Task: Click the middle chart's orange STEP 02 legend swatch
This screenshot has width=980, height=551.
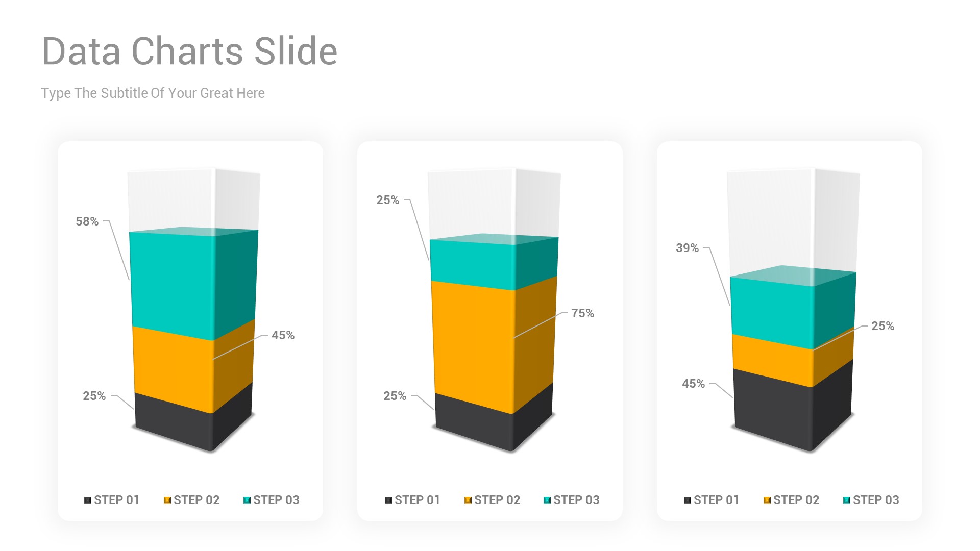Action: pyautogui.click(x=468, y=500)
